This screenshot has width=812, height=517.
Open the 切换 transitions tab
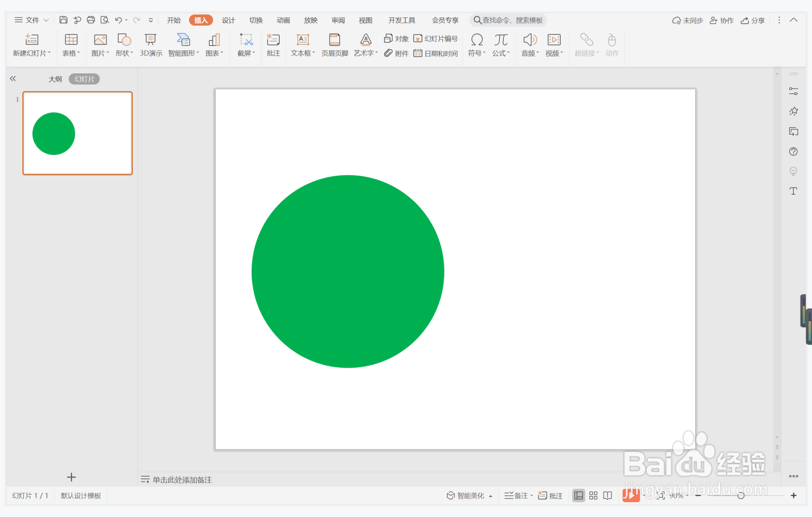tap(256, 20)
